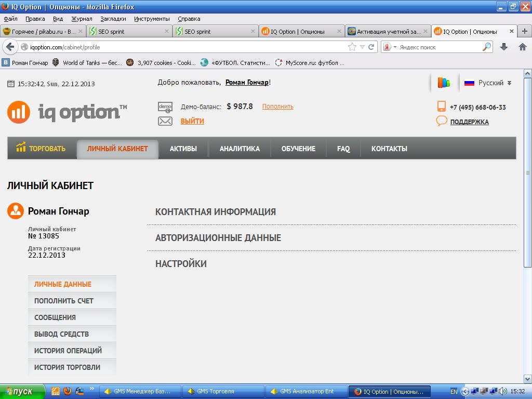Open ВЫВОД СРЕДСТВ in sidebar menu

pyautogui.click(x=72, y=334)
